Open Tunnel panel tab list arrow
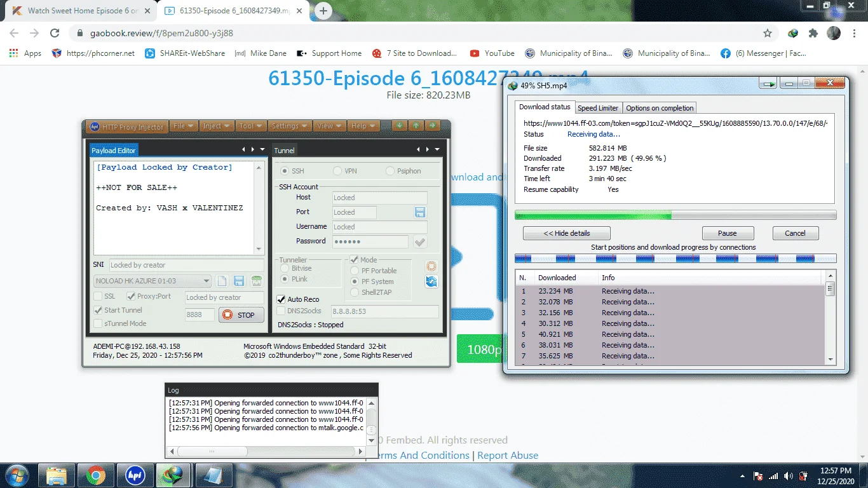The width and height of the screenshot is (868, 488). click(437, 149)
